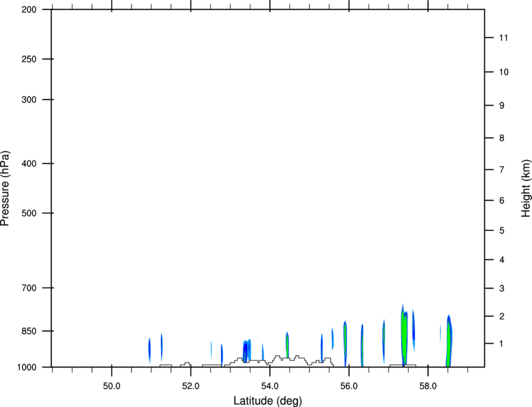Click the wide blue plume near 53.4 latitude
The height and width of the screenshot is (407, 532).
click(247, 351)
